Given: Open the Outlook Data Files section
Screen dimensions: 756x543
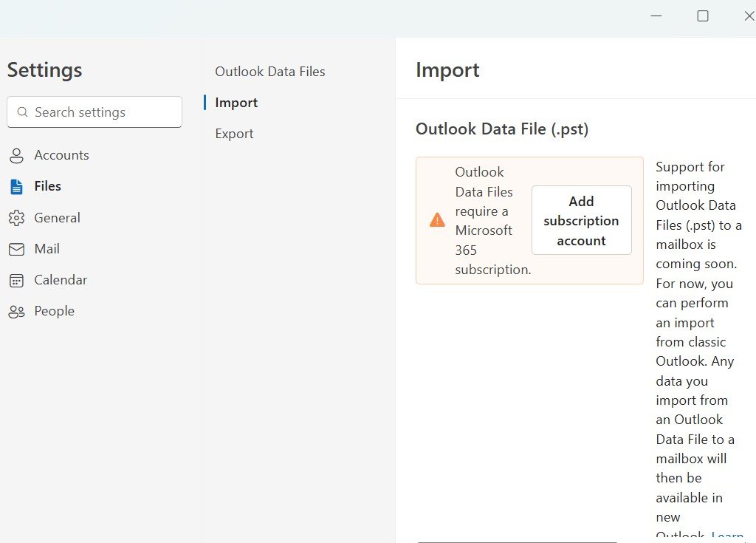Looking at the screenshot, I should [269, 72].
